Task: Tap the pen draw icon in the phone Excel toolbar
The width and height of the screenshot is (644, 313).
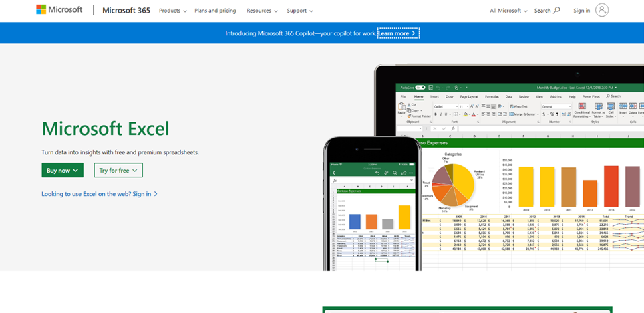Action: point(386,173)
